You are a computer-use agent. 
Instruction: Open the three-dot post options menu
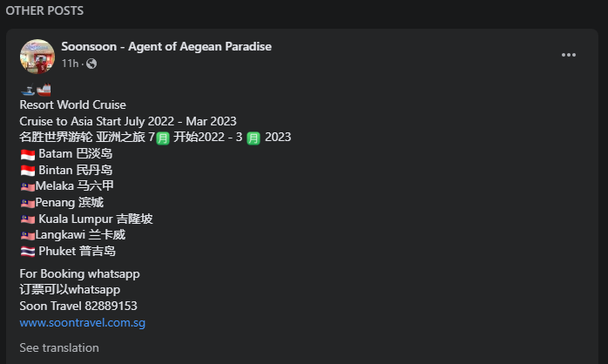(569, 55)
